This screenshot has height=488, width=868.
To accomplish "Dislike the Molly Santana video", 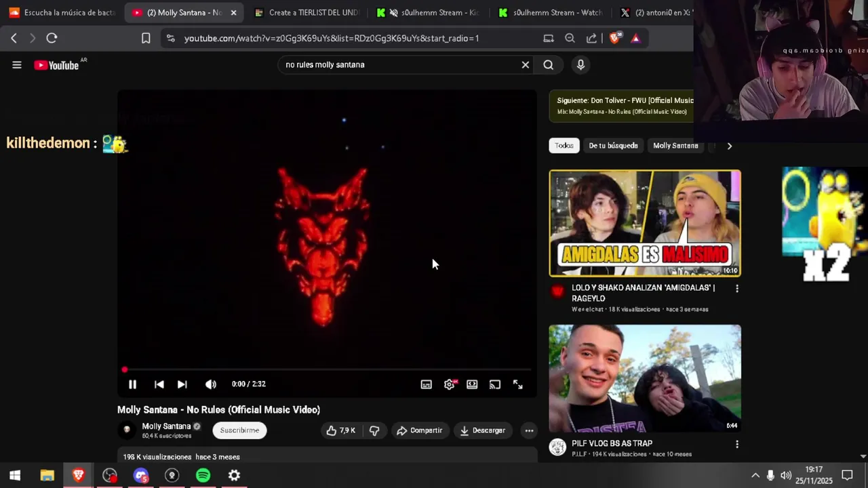I will [374, 430].
